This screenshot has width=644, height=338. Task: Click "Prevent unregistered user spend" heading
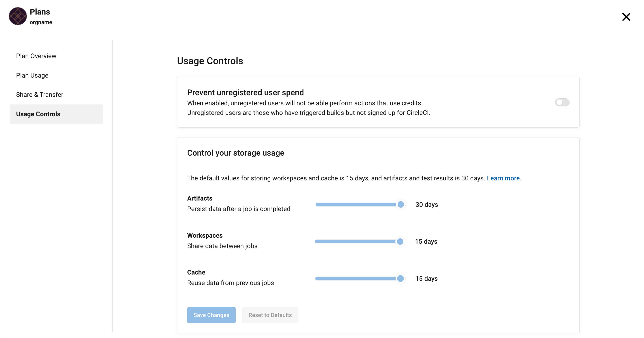[x=245, y=92]
